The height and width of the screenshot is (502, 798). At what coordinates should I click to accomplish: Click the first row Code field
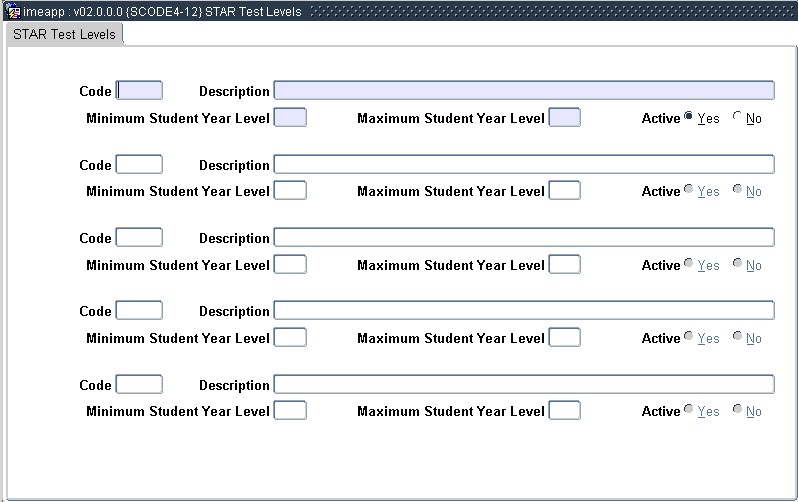tap(139, 91)
